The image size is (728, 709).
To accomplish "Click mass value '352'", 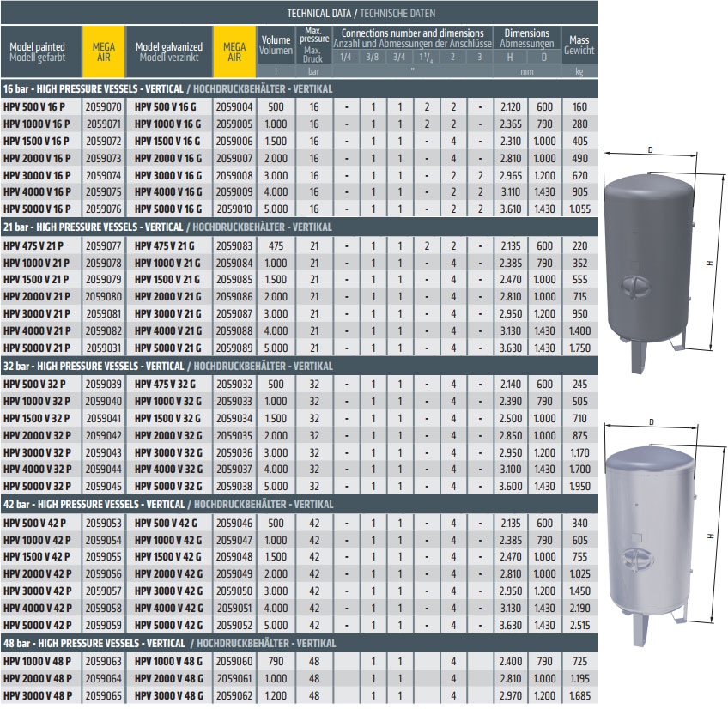I will pos(579,263).
